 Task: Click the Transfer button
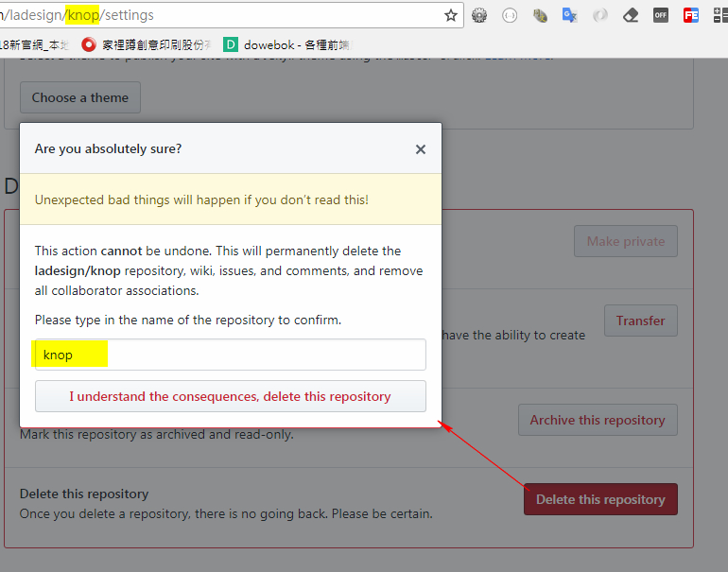pos(641,321)
